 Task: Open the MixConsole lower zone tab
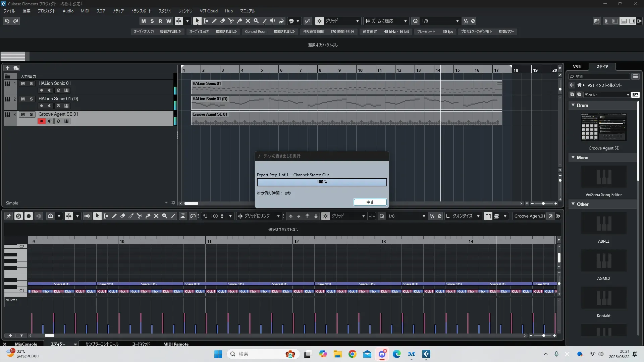pyautogui.click(x=26, y=344)
